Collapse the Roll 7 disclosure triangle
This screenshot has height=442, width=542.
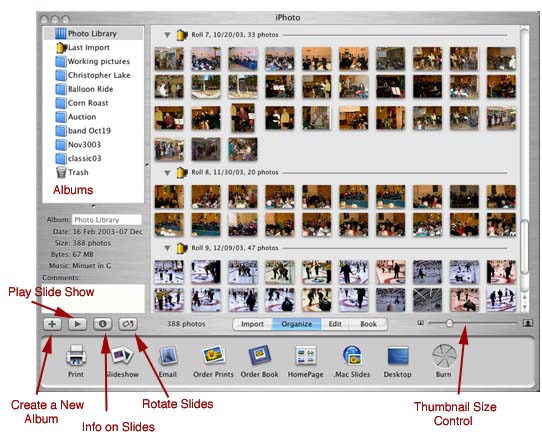(x=167, y=35)
